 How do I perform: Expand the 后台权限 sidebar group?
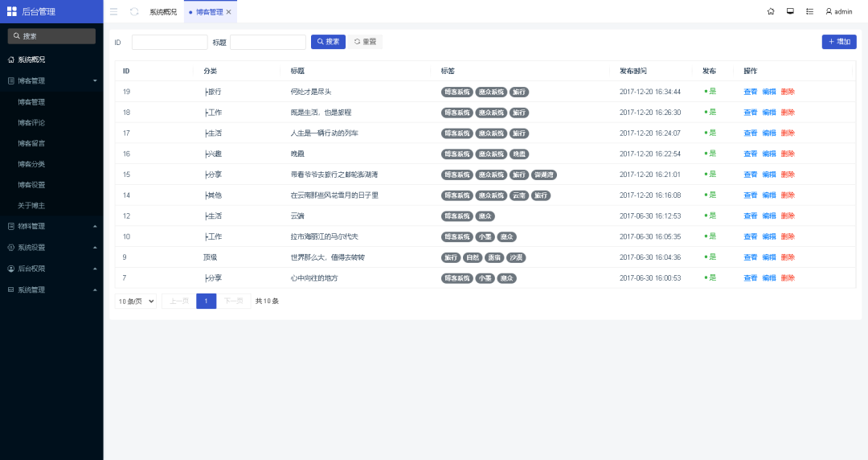[x=51, y=269]
